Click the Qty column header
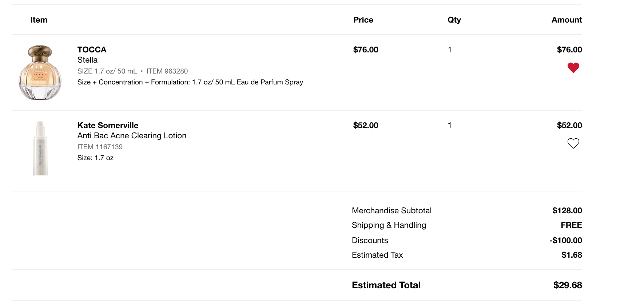Image resolution: width=644 pixels, height=305 pixels. [454, 20]
